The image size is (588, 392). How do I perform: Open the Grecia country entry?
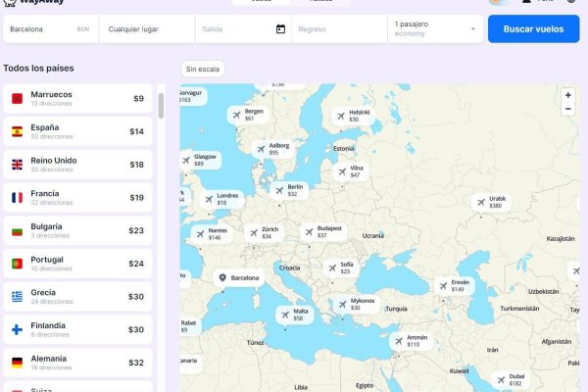(x=76, y=296)
